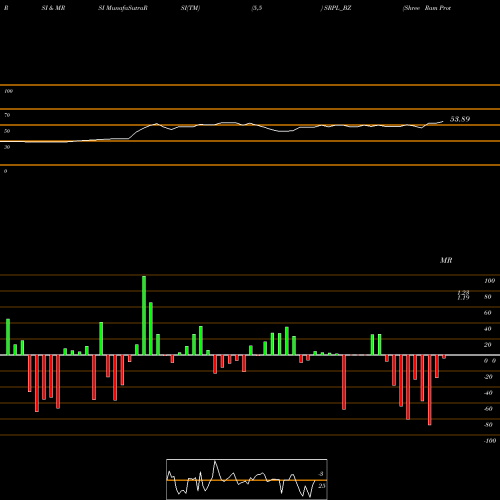Click the 53.89 value at line end
The height and width of the screenshot is (500, 500).
tap(460, 119)
